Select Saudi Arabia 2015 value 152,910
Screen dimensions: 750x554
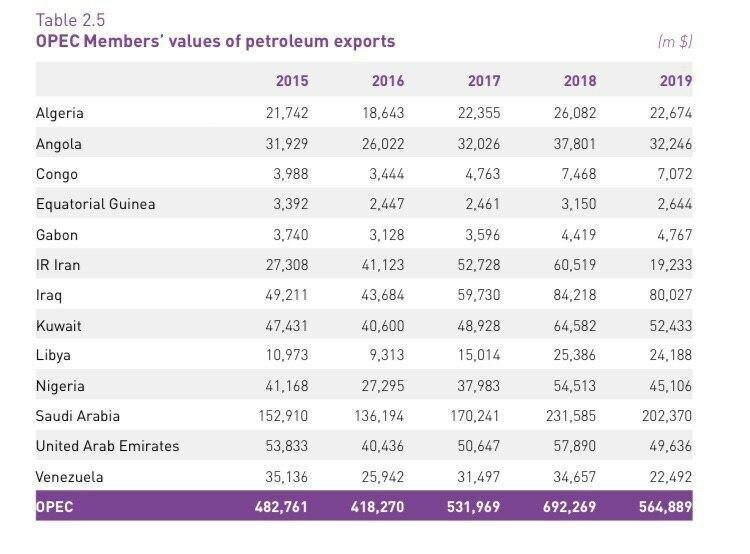coord(283,416)
